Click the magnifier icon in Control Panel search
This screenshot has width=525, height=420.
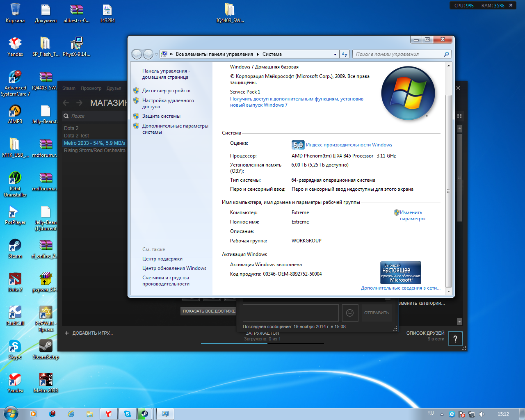coord(447,54)
